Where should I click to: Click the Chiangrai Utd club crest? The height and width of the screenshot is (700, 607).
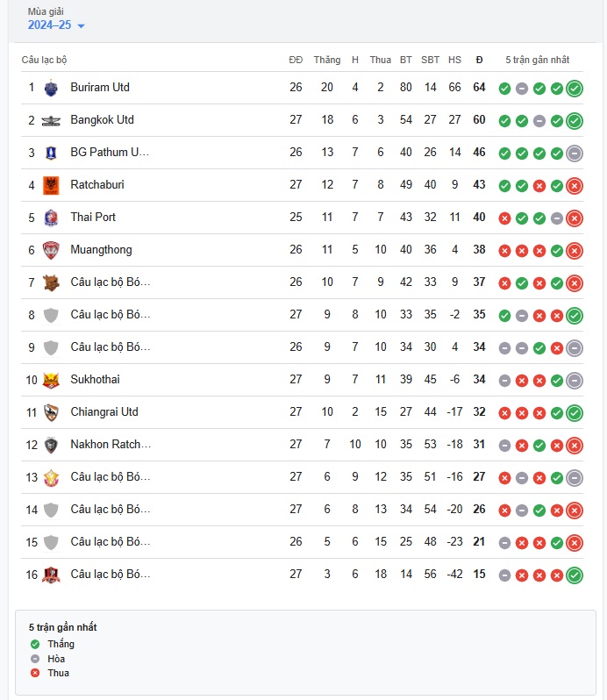coord(51,412)
